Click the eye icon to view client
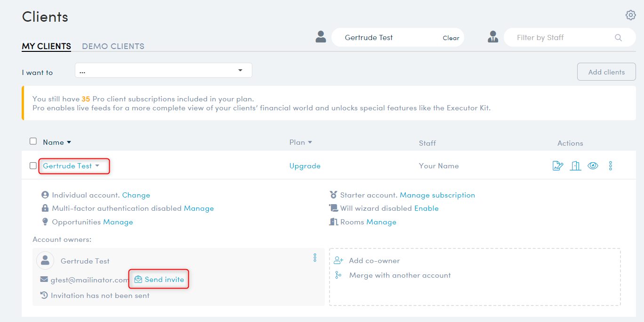Image resolution: width=644 pixels, height=322 pixels. pos(593,166)
